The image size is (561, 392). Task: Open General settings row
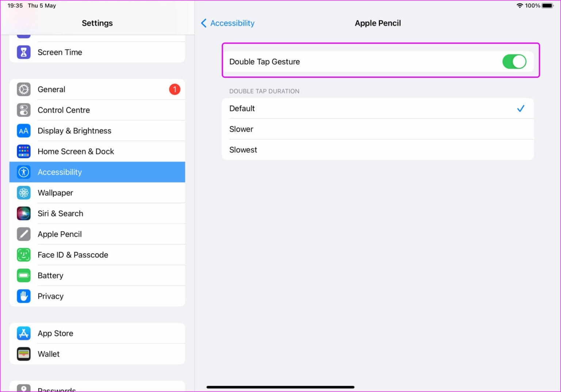(x=97, y=90)
